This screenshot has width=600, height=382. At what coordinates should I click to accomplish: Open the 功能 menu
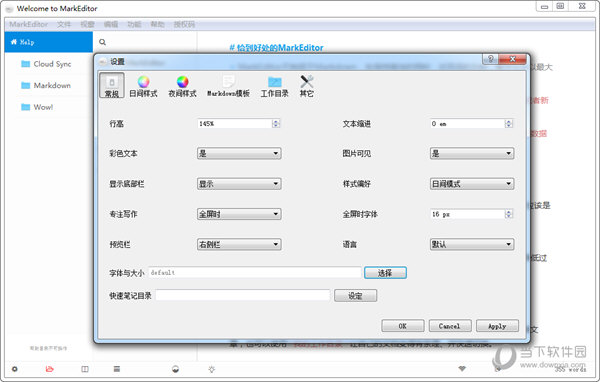134,24
